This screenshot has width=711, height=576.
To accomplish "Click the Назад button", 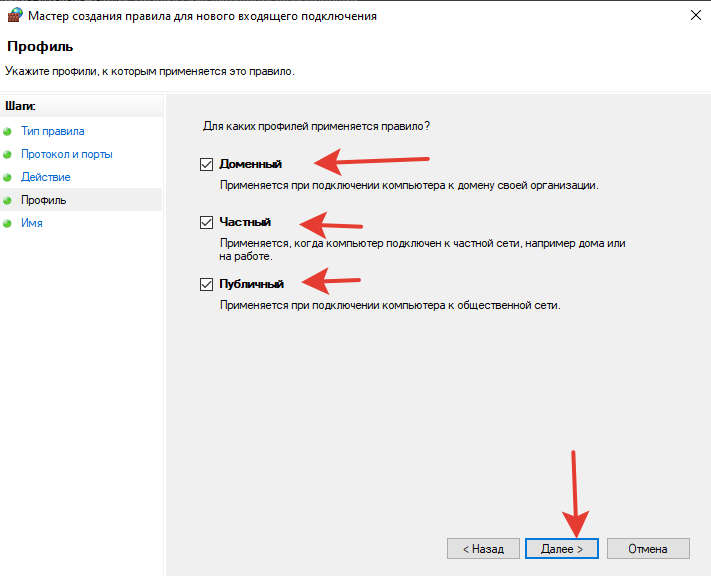I will (x=483, y=549).
